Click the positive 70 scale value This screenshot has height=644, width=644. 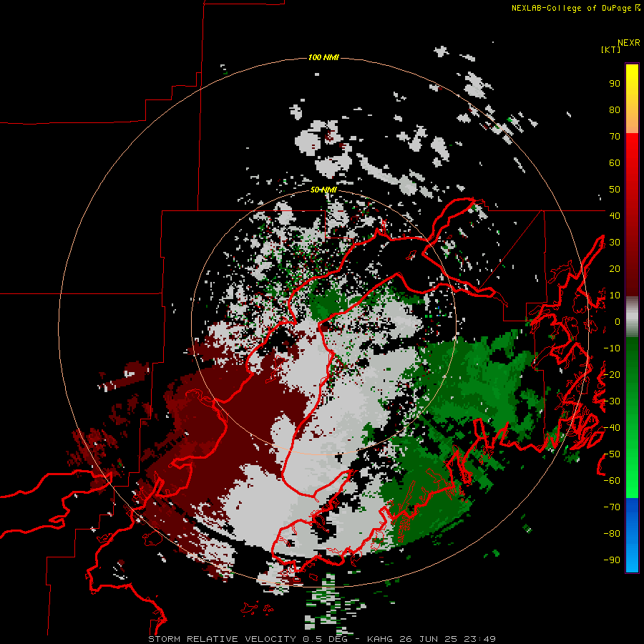(615, 137)
